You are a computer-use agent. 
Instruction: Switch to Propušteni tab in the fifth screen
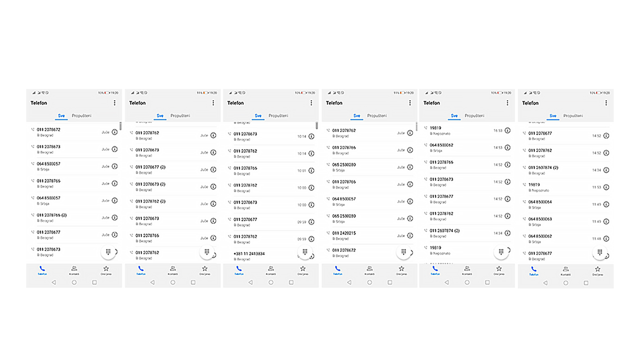pos(475,116)
